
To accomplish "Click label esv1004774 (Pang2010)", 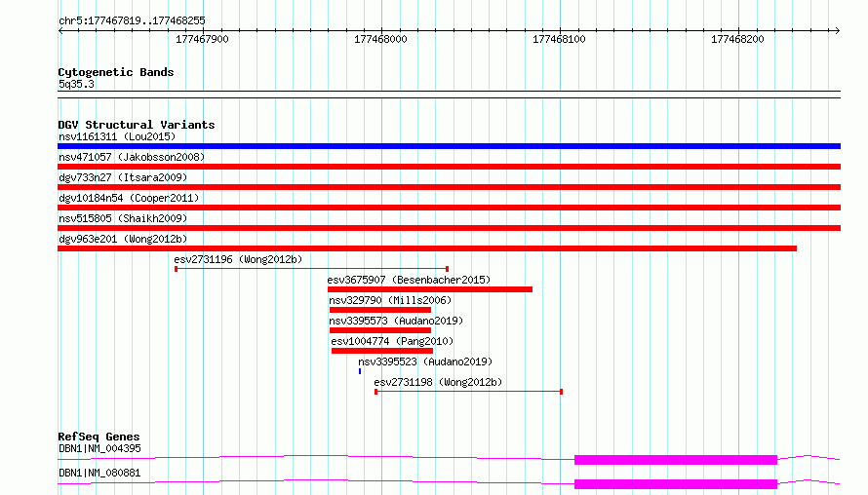I will [x=392, y=341].
